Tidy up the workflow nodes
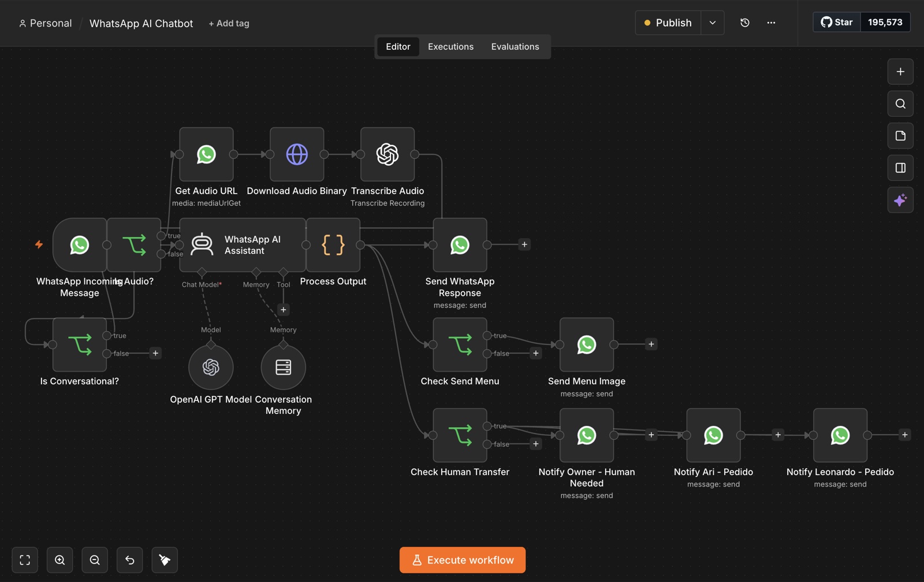924x582 pixels. [165, 560]
